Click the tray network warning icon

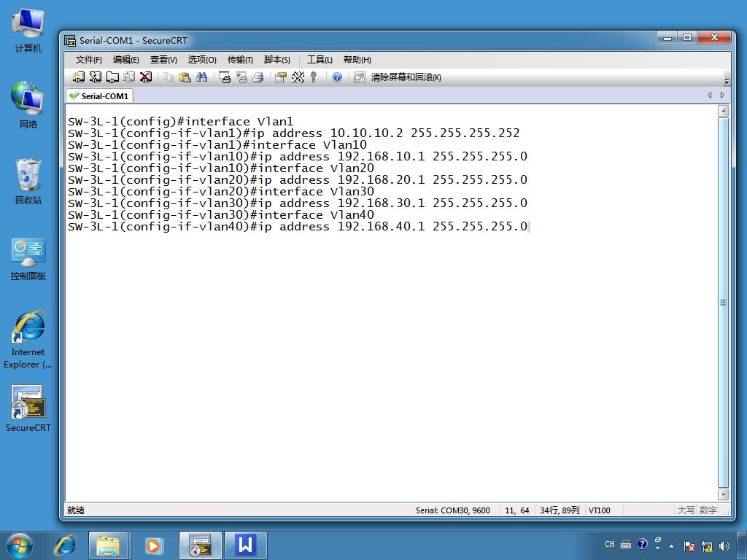click(x=707, y=545)
